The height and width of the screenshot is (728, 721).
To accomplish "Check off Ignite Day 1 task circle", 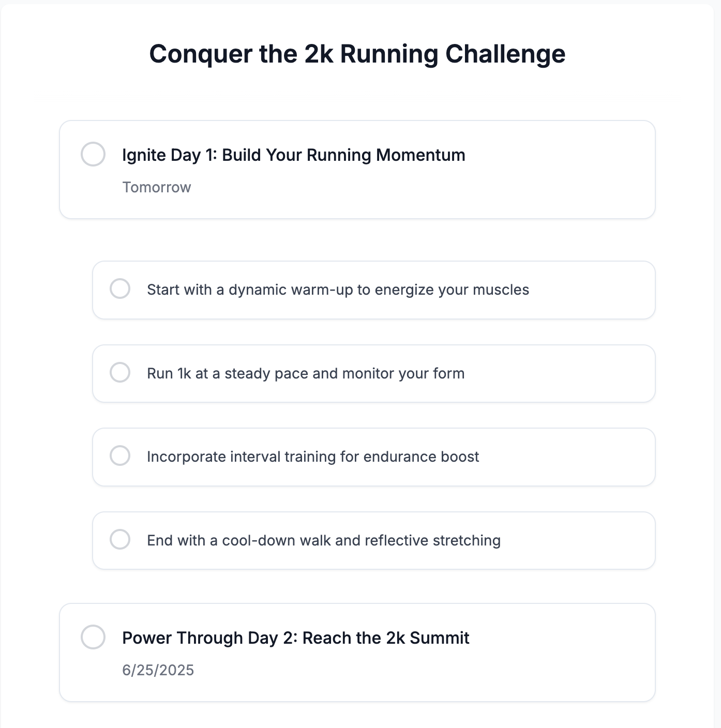I will pyautogui.click(x=93, y=154).
